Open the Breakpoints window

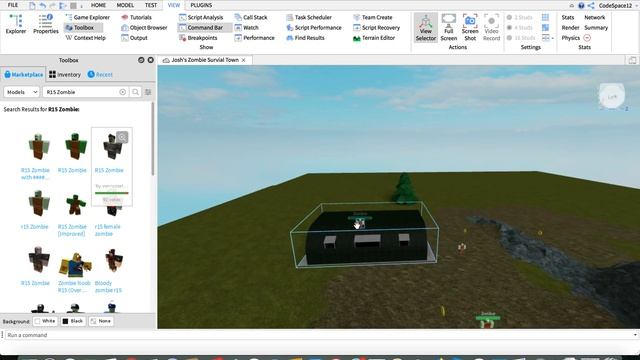pyautogui.click(x=198, y=38)
